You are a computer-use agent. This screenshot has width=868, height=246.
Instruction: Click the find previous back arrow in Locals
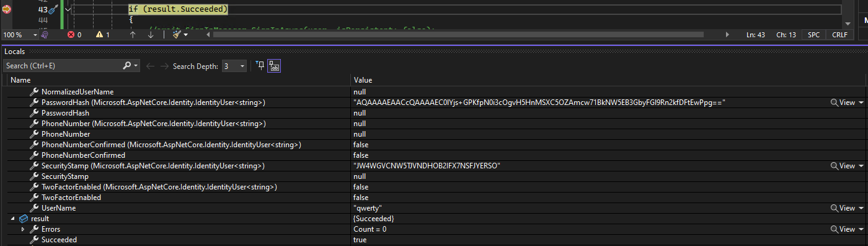tap(151, 65)
